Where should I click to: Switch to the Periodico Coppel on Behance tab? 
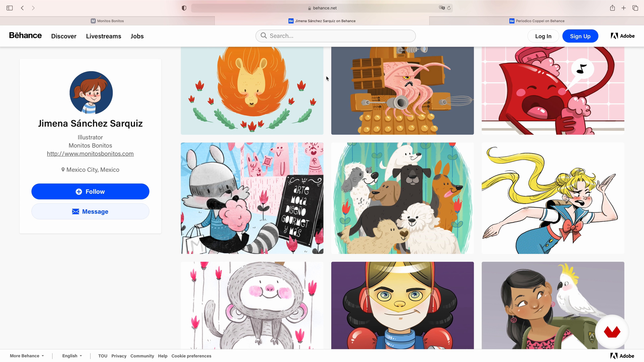click(537, 21)
